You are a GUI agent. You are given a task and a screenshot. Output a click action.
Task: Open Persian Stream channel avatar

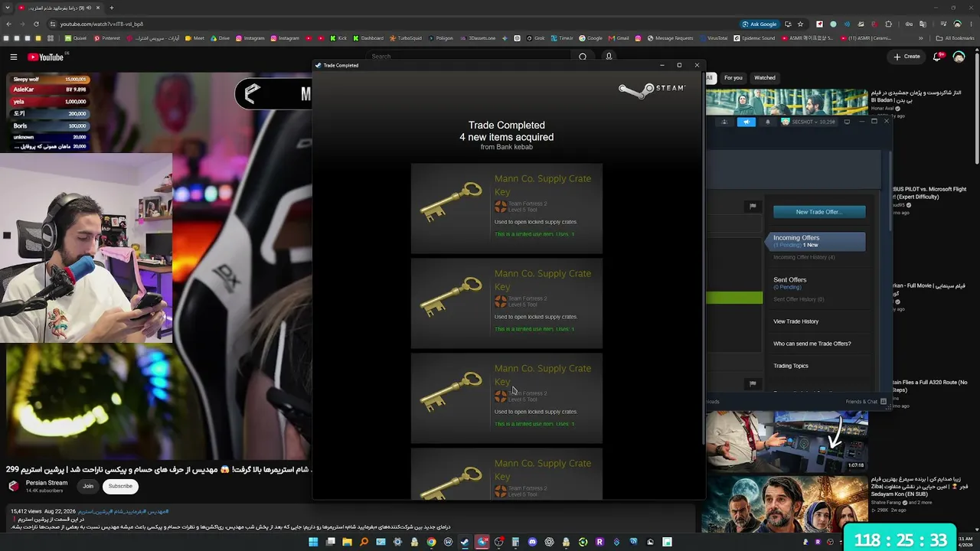tap(14, 486)
